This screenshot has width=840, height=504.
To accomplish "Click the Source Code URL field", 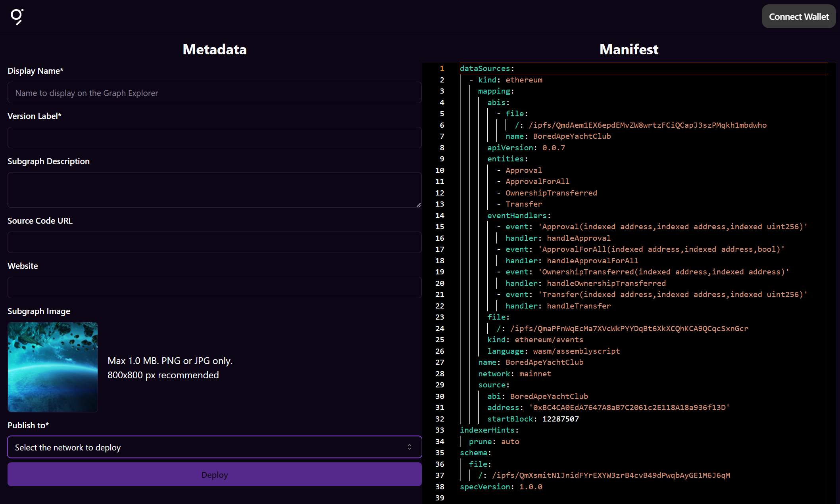I will 214,243.
